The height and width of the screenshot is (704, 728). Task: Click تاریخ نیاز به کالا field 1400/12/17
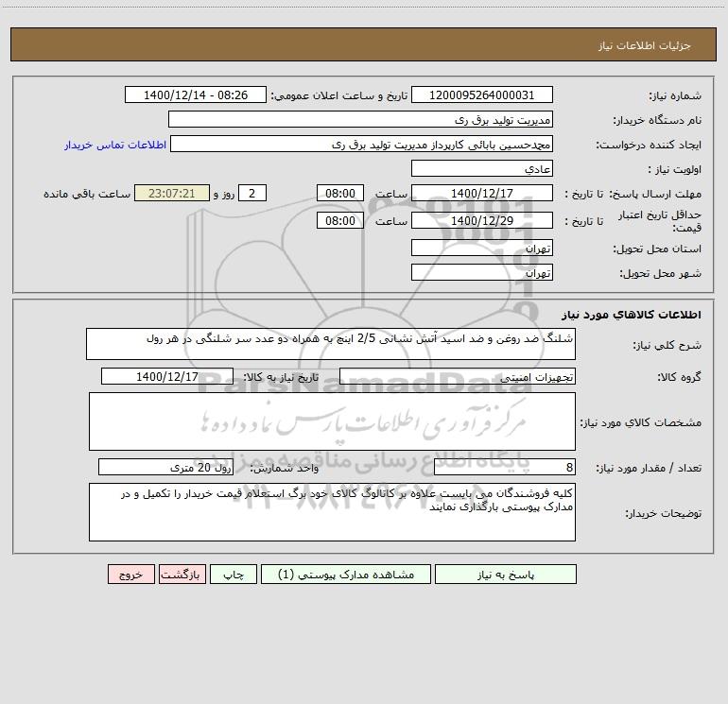pos(167,376)
